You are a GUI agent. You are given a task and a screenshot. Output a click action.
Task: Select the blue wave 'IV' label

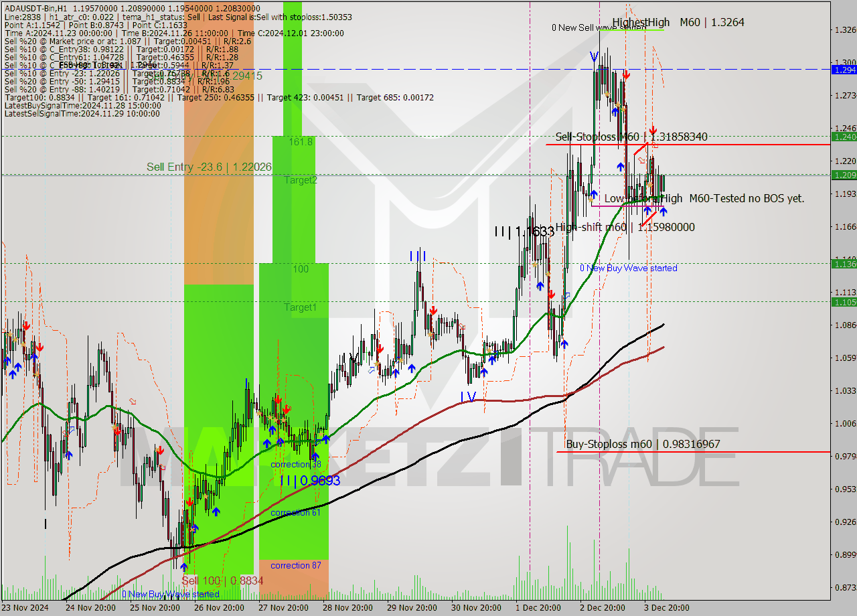(x=468, y=397)
